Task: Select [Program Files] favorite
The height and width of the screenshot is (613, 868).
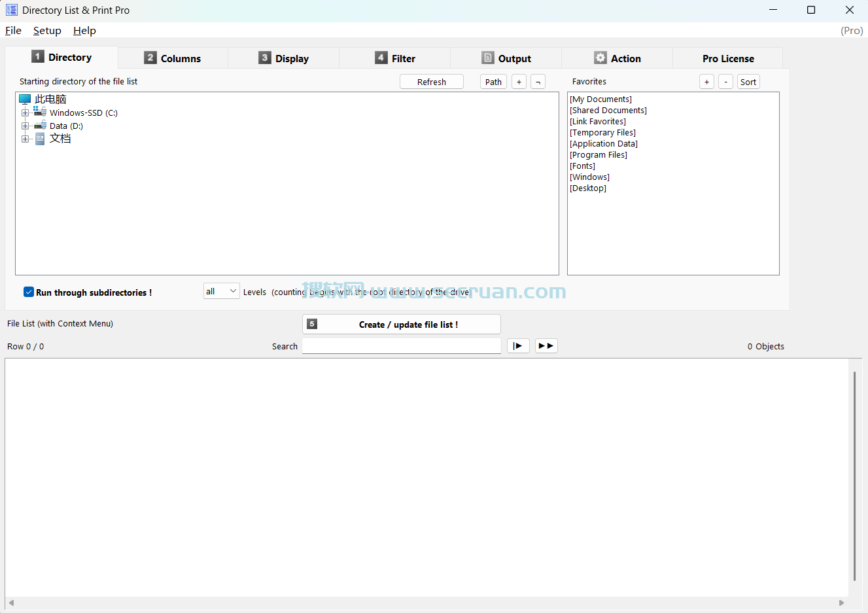Action: point(599,155)
